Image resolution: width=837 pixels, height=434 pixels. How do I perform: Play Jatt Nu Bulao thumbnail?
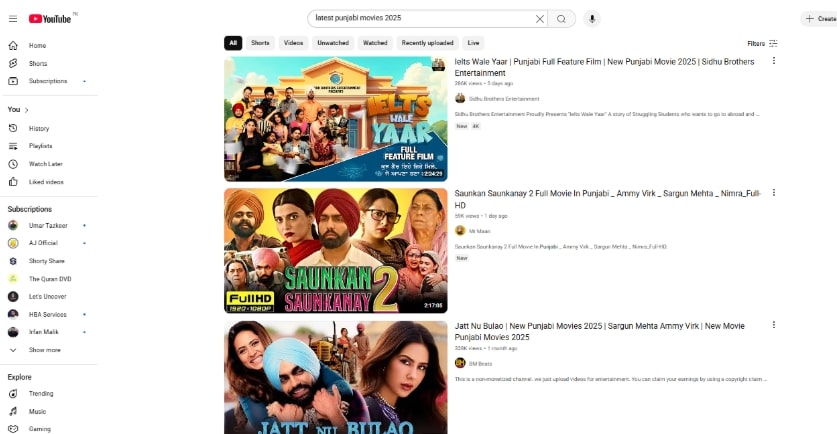(x=336, y=377)
